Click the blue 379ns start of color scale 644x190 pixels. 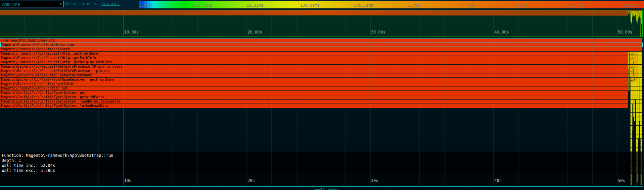pos(145,5)
